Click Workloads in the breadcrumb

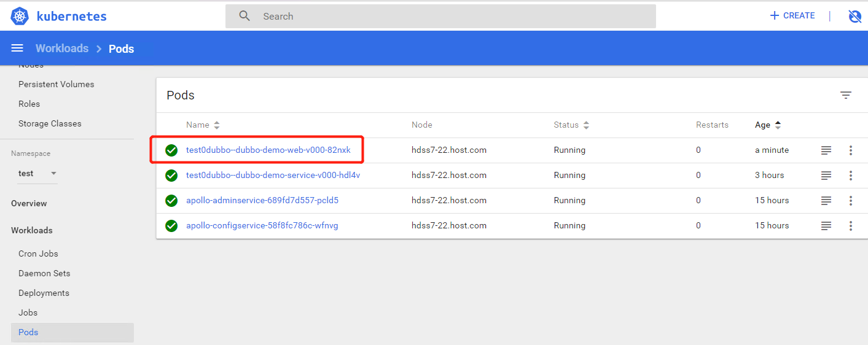pos(61,48)
